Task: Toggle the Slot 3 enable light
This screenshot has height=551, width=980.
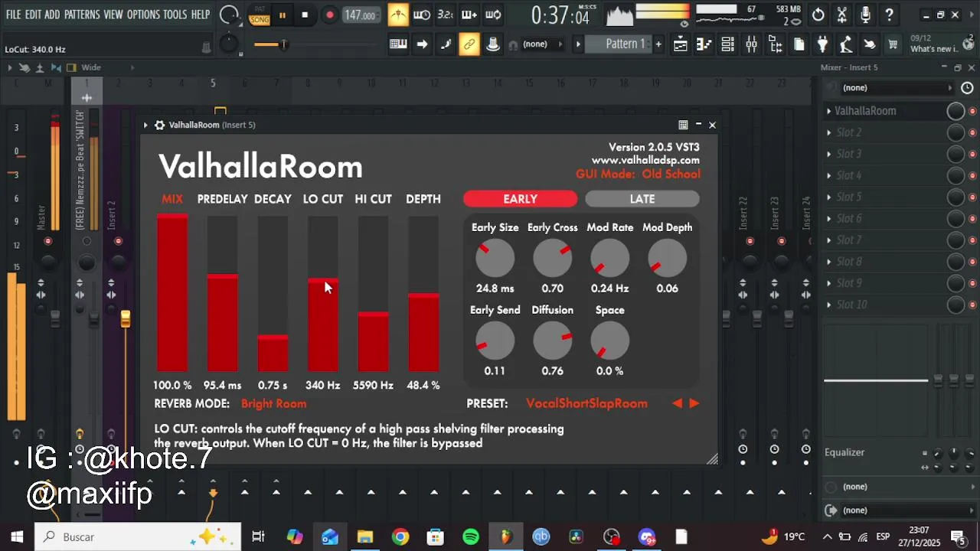Action: click(972, 154)
